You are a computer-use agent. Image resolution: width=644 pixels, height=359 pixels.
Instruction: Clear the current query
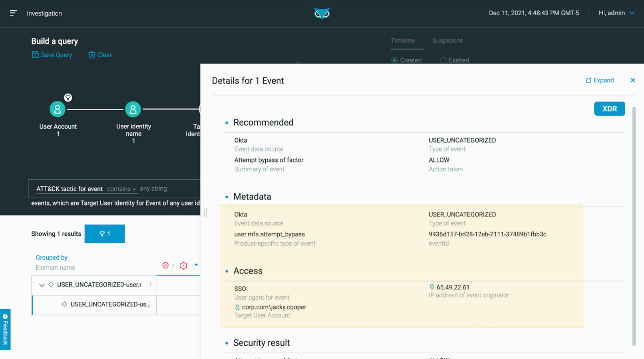[100, 55]
